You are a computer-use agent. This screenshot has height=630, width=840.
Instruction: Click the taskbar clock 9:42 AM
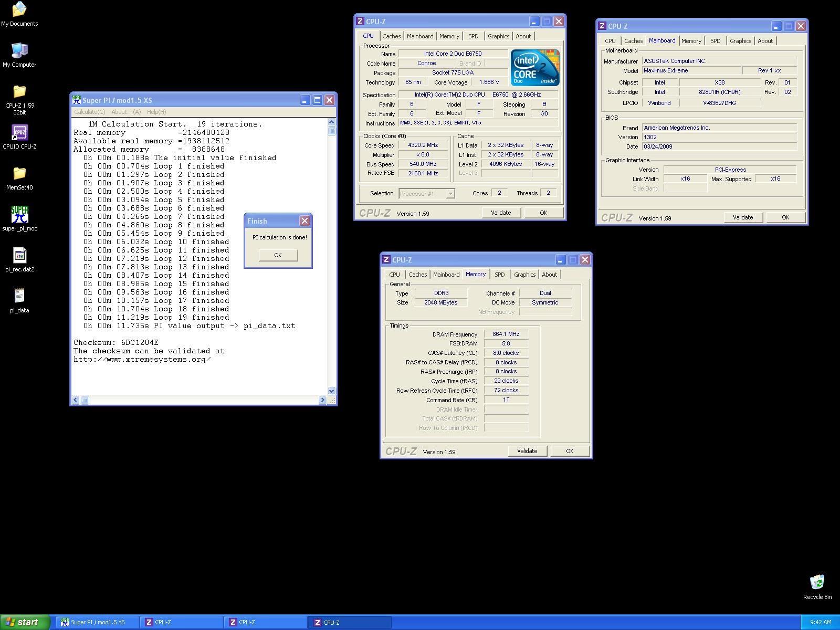pyautogui.click(x=821, y=622)
